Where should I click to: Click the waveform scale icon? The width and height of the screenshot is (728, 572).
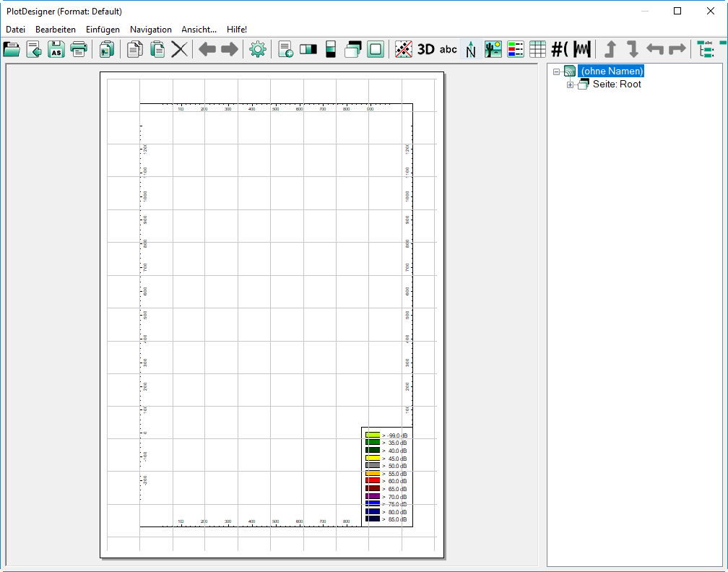coord(582,49)
